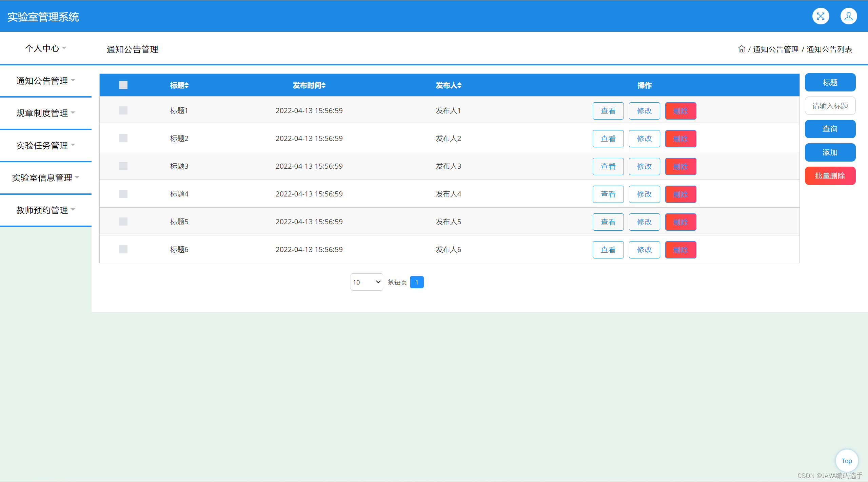
Task: Select the checkbox for 标题6 row
Action: 123,249
